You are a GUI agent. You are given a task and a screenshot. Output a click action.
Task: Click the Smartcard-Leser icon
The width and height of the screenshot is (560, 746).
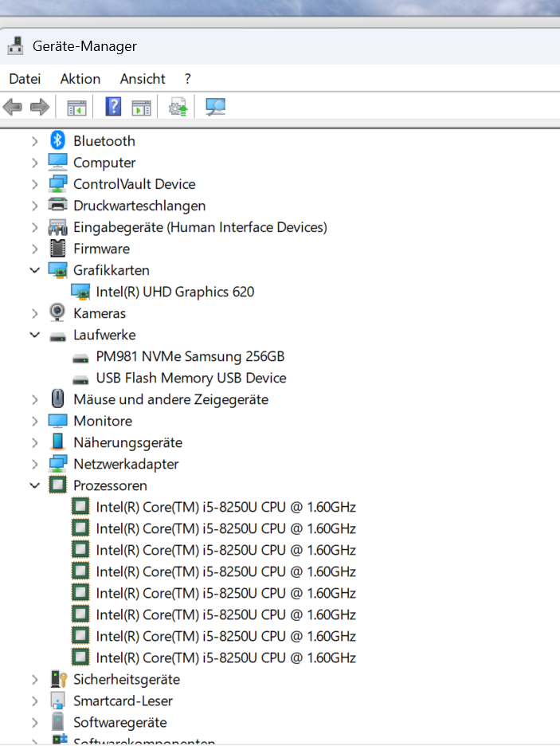tap(57, 701)
